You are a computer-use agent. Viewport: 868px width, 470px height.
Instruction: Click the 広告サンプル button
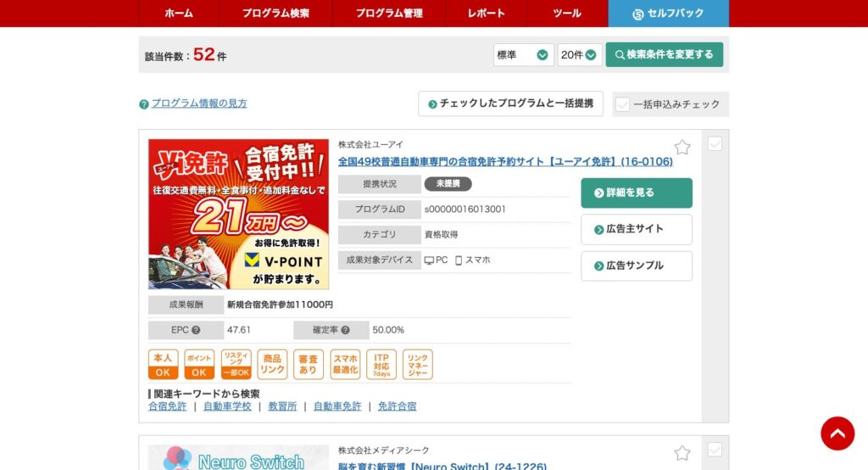pos(637,266)
